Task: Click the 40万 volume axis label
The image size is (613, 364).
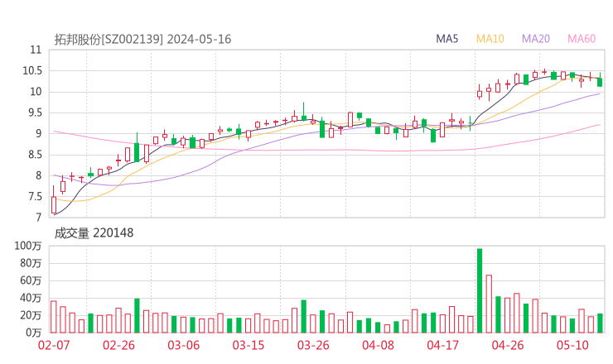Action: click(31, 298)
